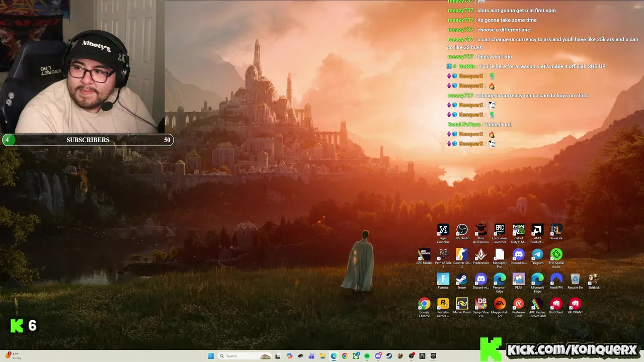Image resolution: width=644 pixels, height=362 pixels.
Task: Open the AMD Product desktop shortcut
Action: [537, 233]
